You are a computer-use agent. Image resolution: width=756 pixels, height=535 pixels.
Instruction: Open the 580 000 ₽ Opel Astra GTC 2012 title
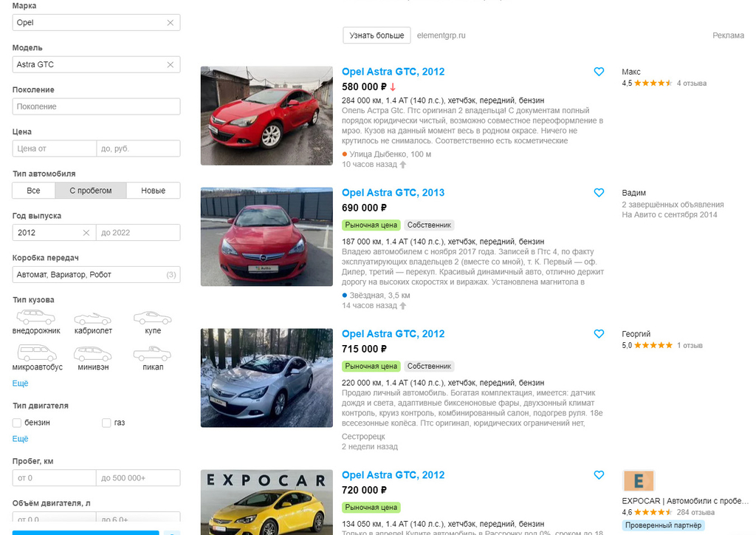tap(393, 72)
